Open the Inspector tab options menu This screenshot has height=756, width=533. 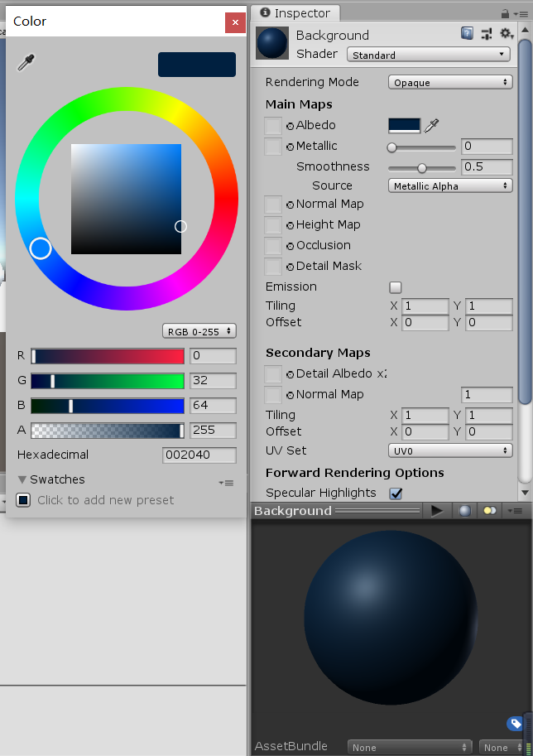pos(521,14)
